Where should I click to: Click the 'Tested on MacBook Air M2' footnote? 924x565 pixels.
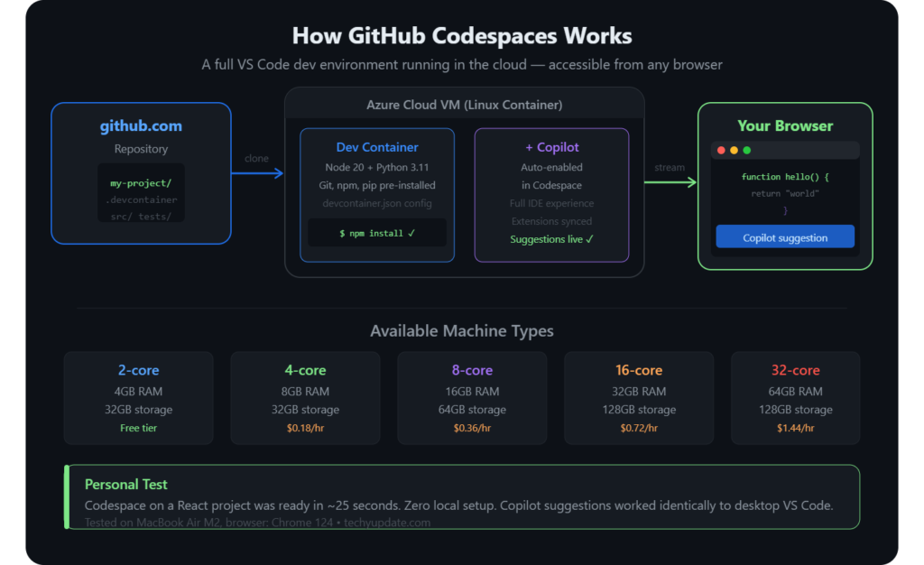point(257,522)
